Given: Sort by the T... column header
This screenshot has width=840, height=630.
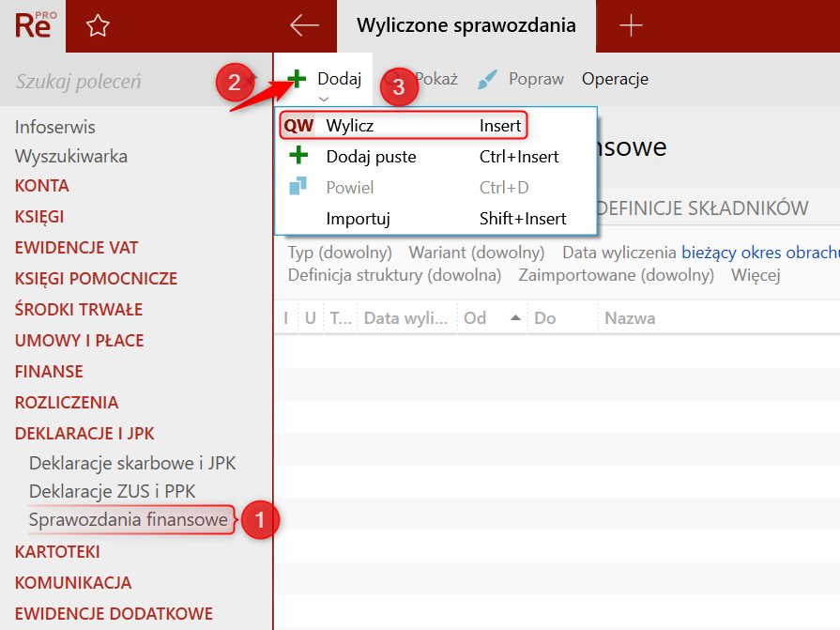Looking at the screenshot, I should point(341,318).
